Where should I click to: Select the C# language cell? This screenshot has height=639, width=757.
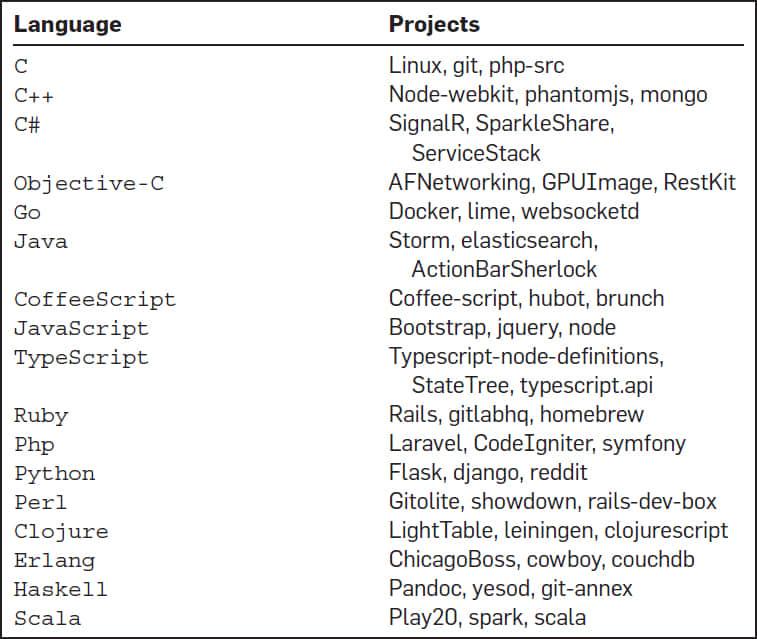[x=27, y=125]
